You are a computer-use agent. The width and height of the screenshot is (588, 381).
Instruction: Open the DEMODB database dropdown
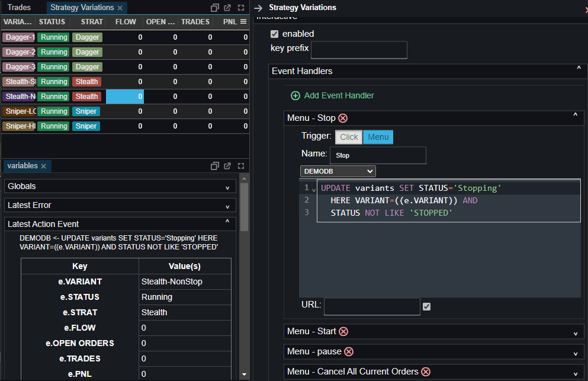coord(338,171)
